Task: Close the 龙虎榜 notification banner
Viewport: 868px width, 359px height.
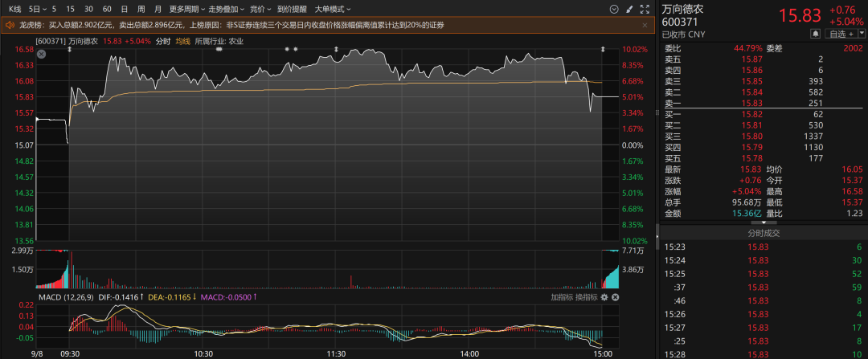Action: [x=645, y=25]
